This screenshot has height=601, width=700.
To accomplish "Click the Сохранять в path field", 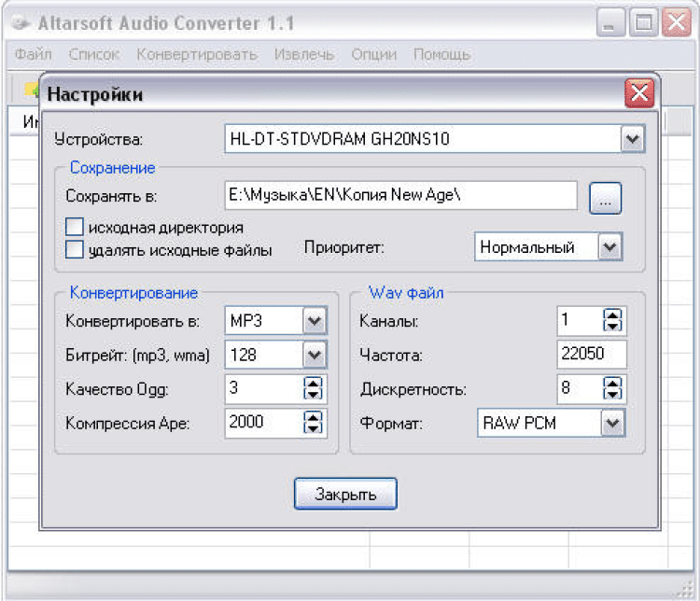I will tap(401, 196).
